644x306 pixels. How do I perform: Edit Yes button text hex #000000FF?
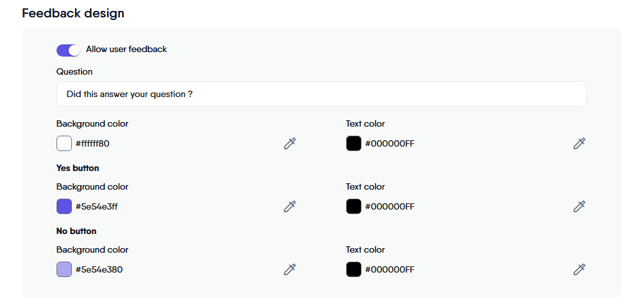point(390,206)
